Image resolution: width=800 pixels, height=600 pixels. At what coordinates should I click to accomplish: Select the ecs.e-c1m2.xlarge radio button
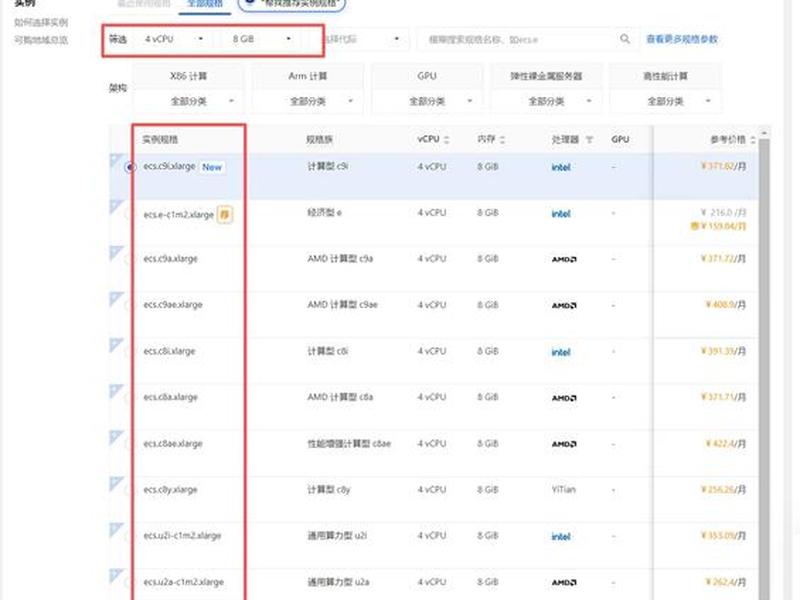[x=129, y=214]
